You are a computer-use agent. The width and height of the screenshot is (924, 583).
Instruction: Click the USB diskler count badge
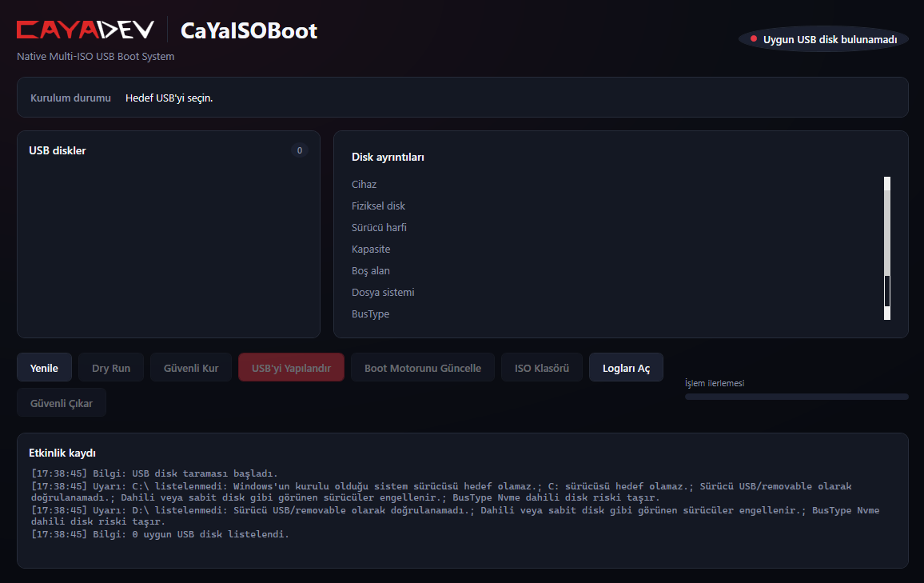tap(300, 150)
